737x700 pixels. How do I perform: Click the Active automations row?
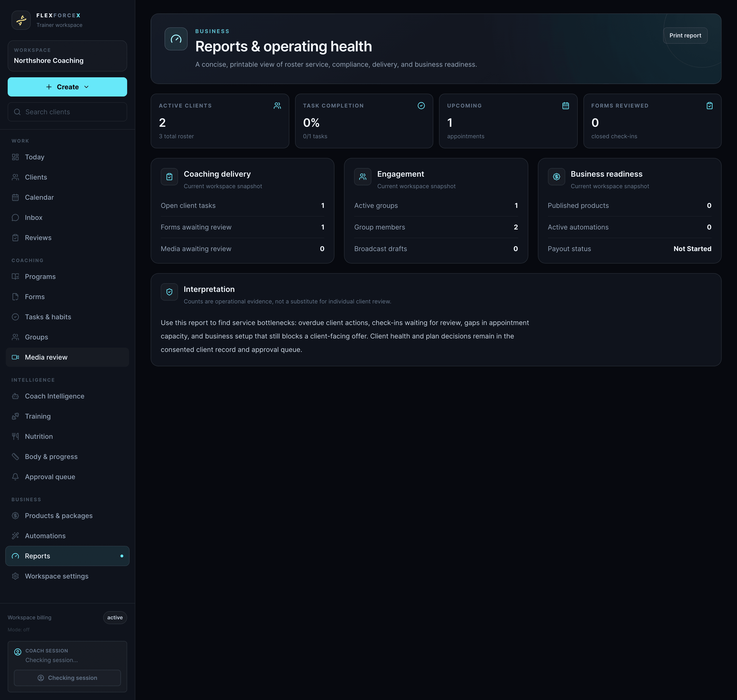[630, 227]
